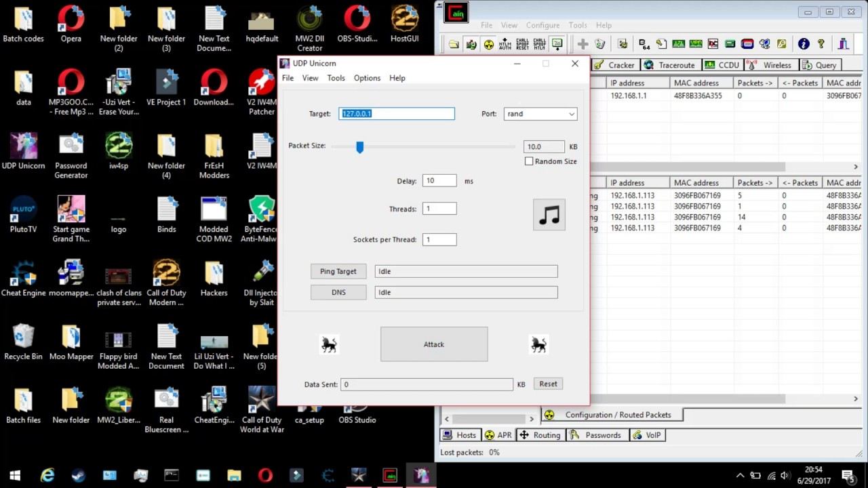
Task: Click the Chall Spoof NTLM icon
Action: (539, 44)
